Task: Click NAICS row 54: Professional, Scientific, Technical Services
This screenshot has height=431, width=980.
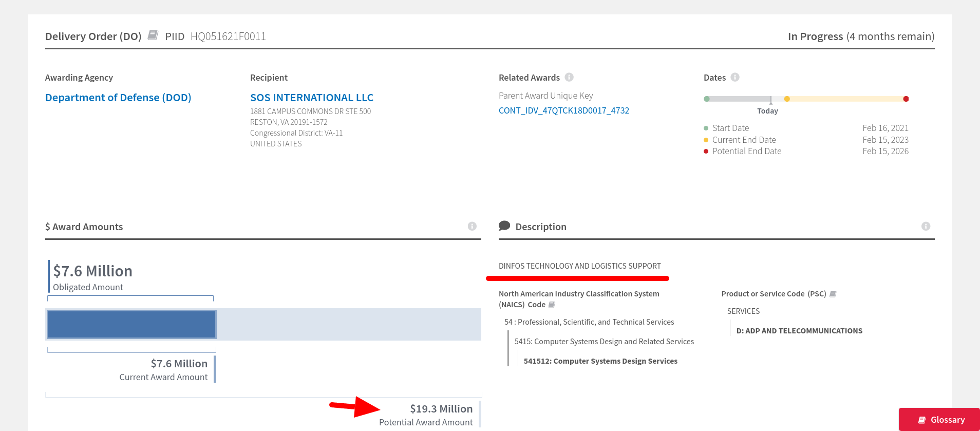Action: [x=589, y=322]
